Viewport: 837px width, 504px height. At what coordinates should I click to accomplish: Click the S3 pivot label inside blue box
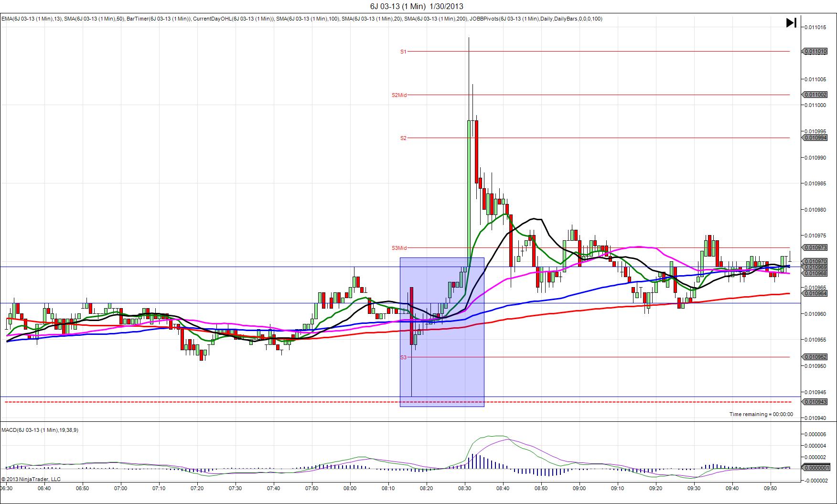403,357
